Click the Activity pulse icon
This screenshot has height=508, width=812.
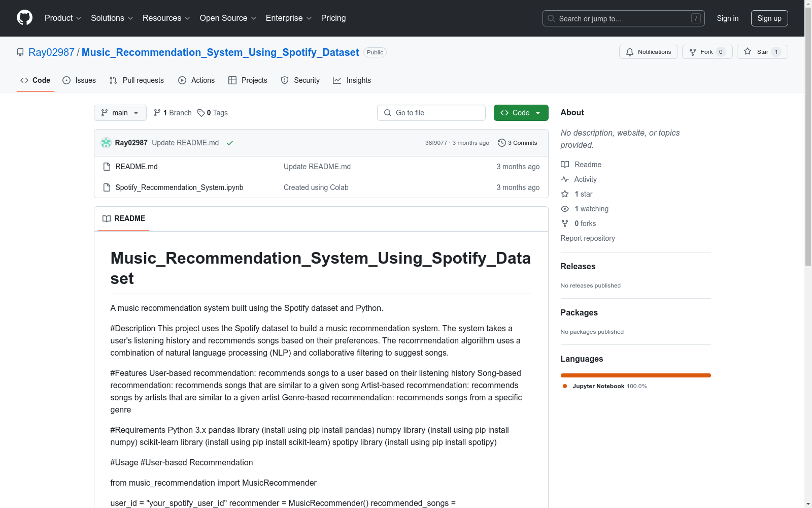[x=565, y=179]
